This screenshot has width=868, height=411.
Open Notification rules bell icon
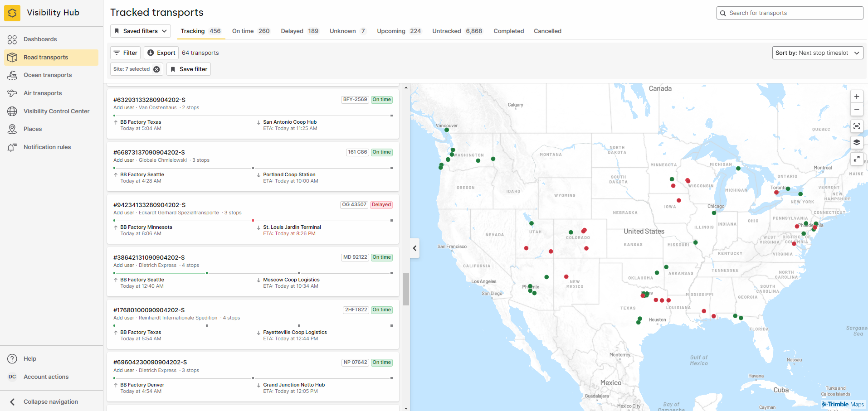tap(12, 147)
